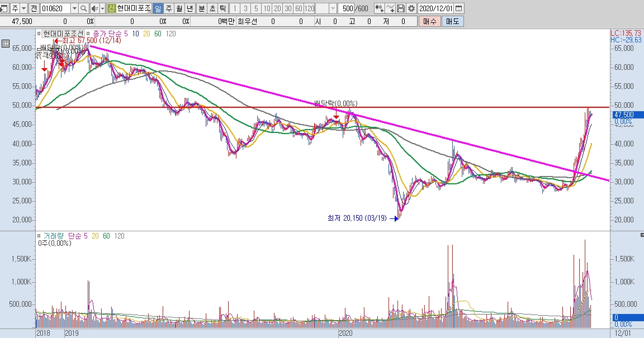Switch to 분 minute period toggle

coord(202,8)
